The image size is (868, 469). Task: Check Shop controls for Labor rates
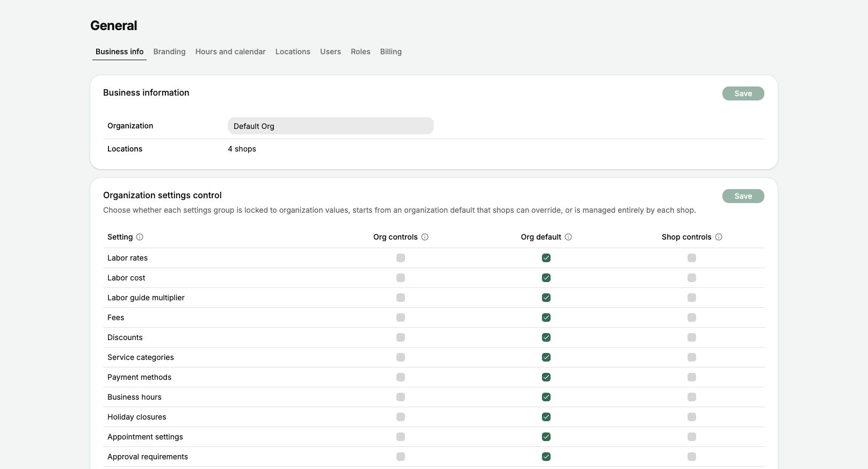pos(692,258)
